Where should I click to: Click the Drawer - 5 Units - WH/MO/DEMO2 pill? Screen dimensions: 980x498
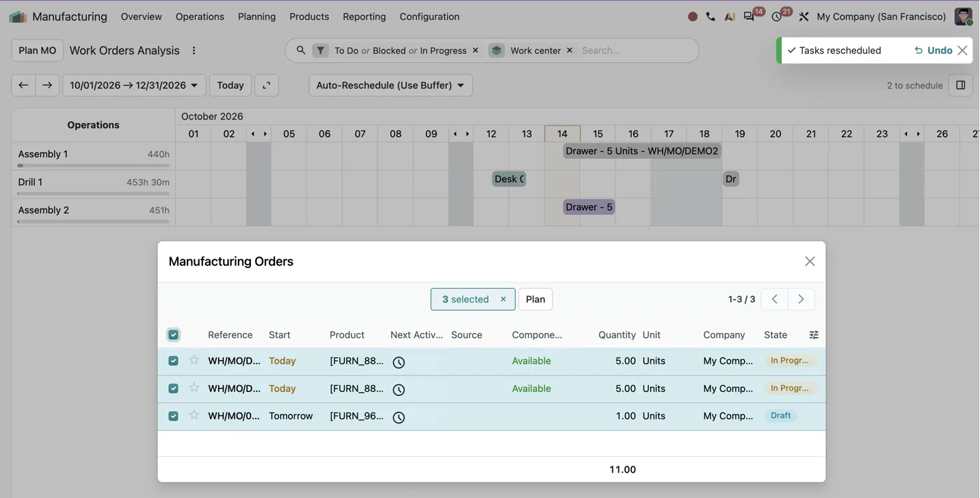pyautogui.click(x=641, y=150)
